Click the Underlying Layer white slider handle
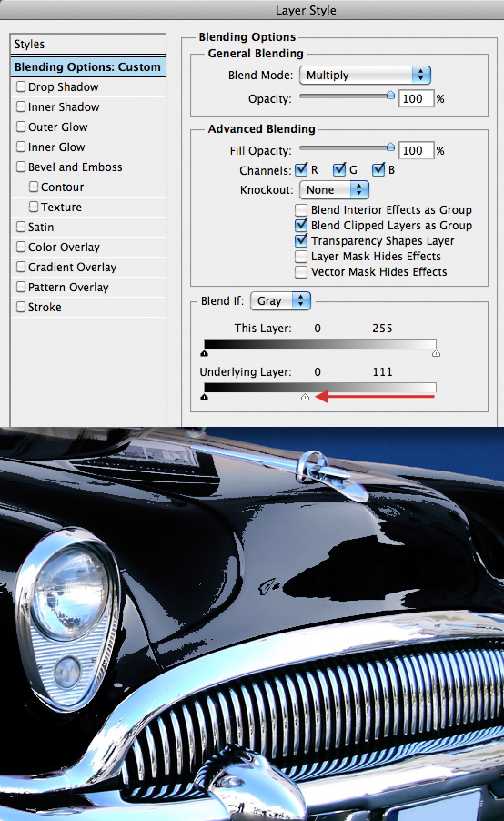 point(305,398)
